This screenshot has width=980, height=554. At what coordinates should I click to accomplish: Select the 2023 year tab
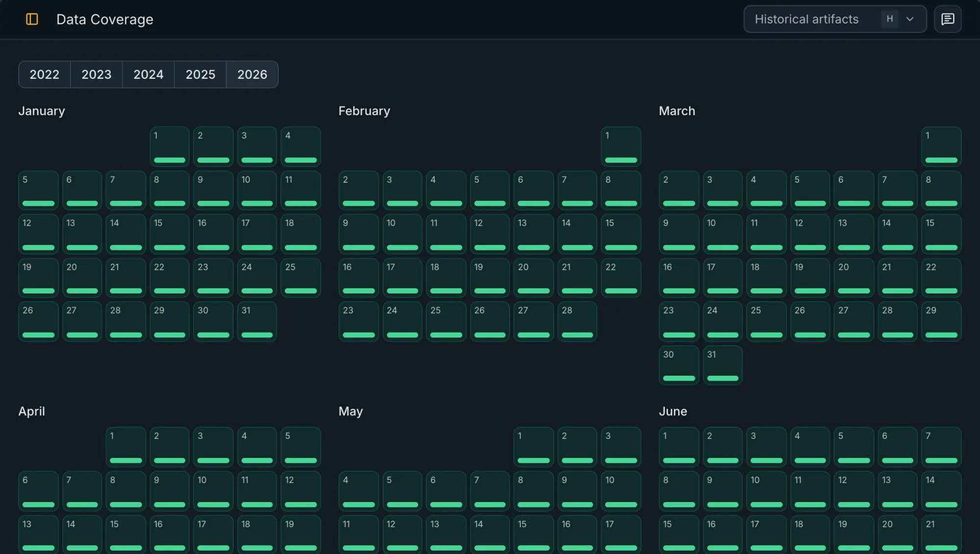point(97,74)
